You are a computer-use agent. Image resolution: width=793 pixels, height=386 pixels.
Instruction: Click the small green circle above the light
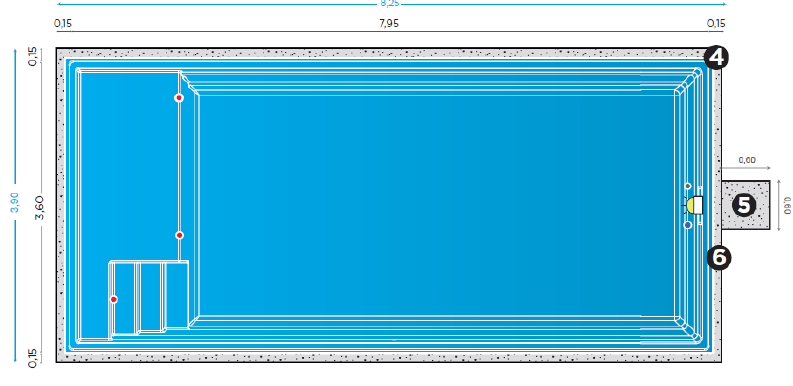point(688,186)
